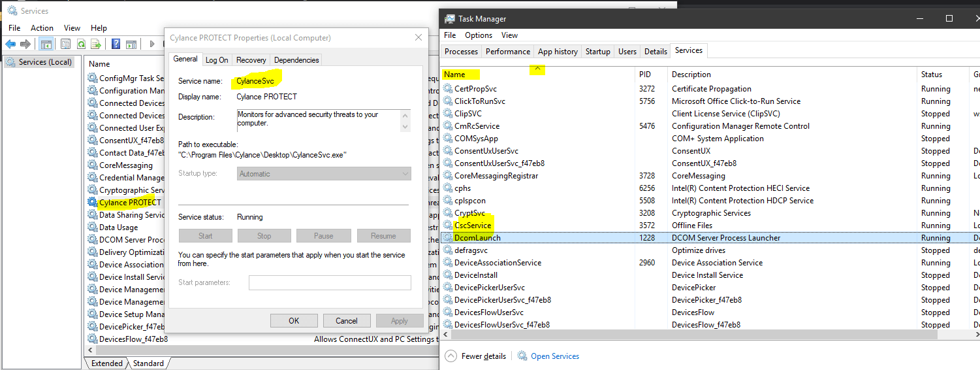Open the File menu in Services window

point(14,28)
